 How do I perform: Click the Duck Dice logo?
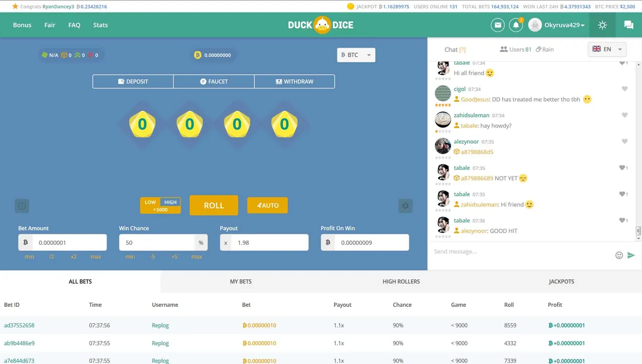321,25
